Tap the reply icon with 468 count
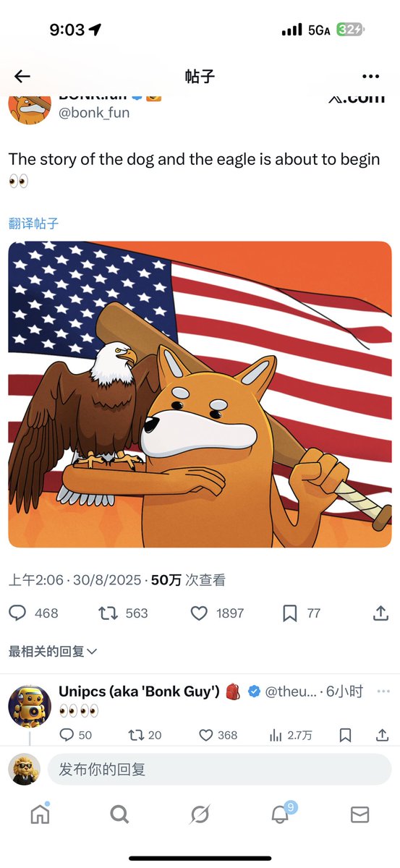Image resolution: width=400 pixels, height=868 pixels. [18, 613]
